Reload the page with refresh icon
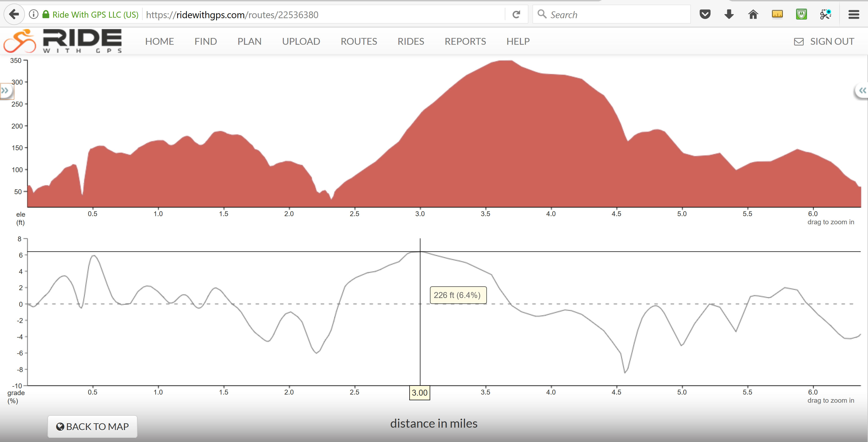The image size is (868, 442). tap(516, 14)
